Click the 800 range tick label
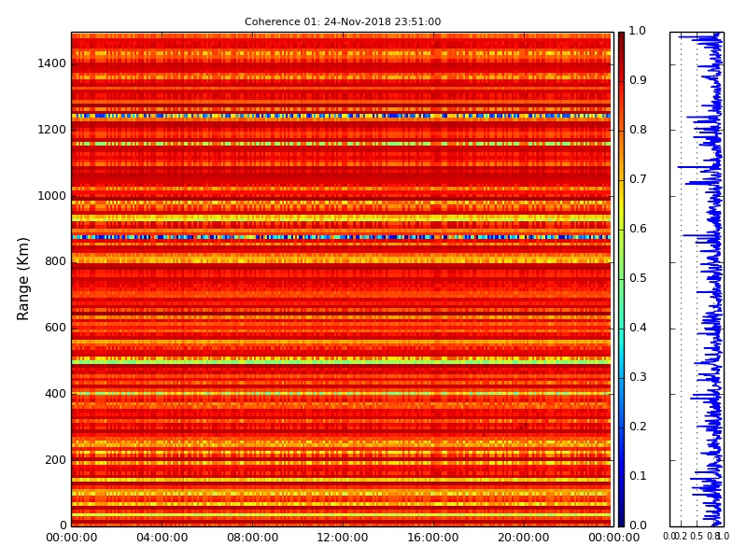This screenshot has width=747, height=560. (56, 261)
